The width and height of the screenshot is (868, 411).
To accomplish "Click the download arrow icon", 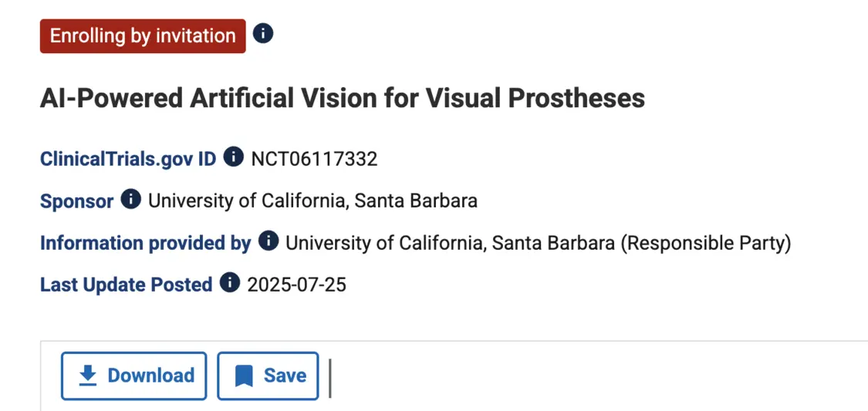I will coord(89,376).
